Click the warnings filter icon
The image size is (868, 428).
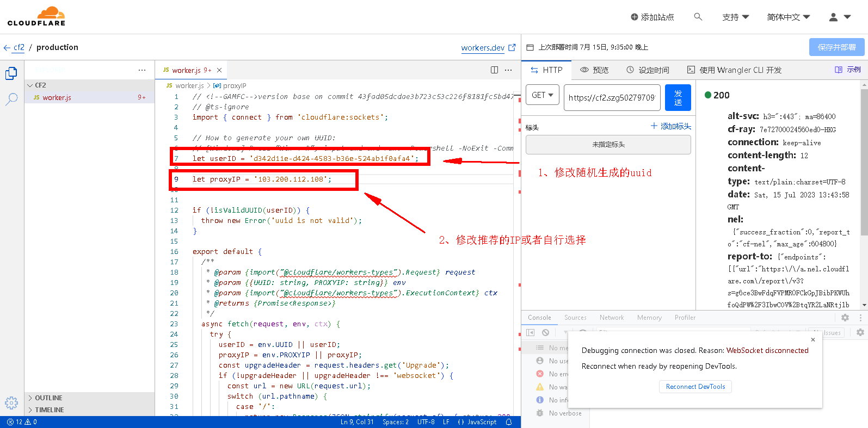click(x=540, y=387)
